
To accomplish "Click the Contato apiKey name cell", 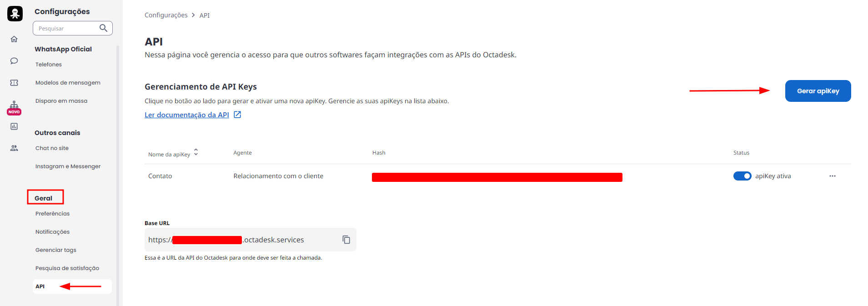I will (160, 176).
